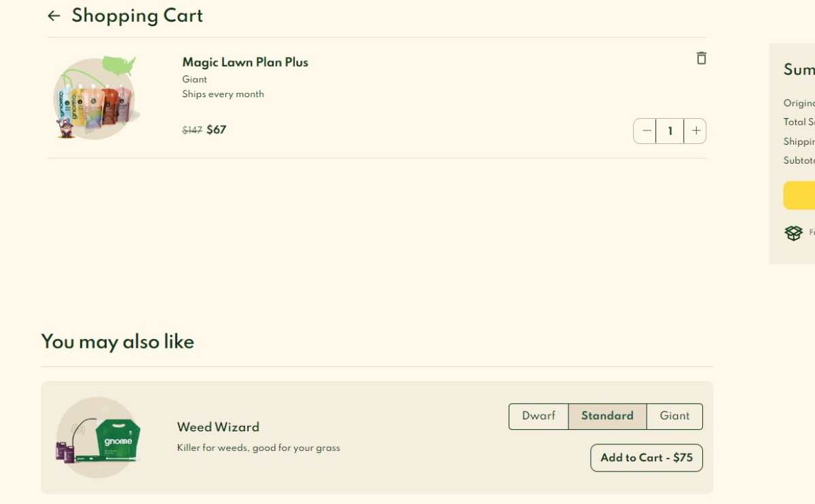Viewport: 815px width, 504px height.
Task: Click the 'You may also like' heading
Action: pyautogui.click(x=117, y=342)
